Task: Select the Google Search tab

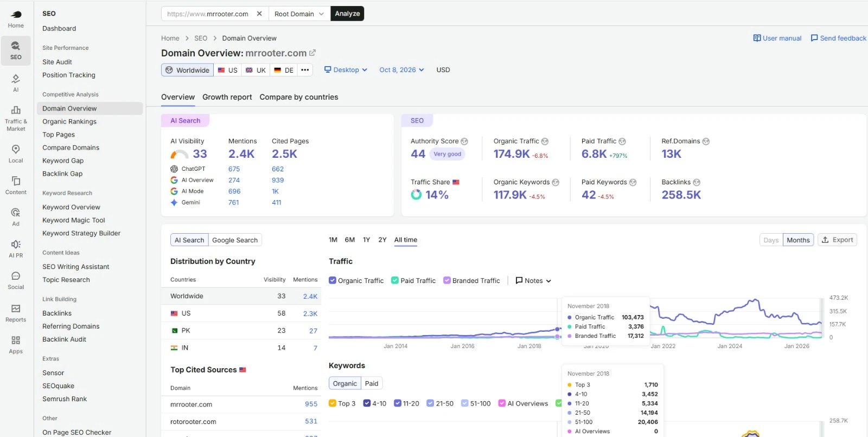Action: [x=235, y=240]
